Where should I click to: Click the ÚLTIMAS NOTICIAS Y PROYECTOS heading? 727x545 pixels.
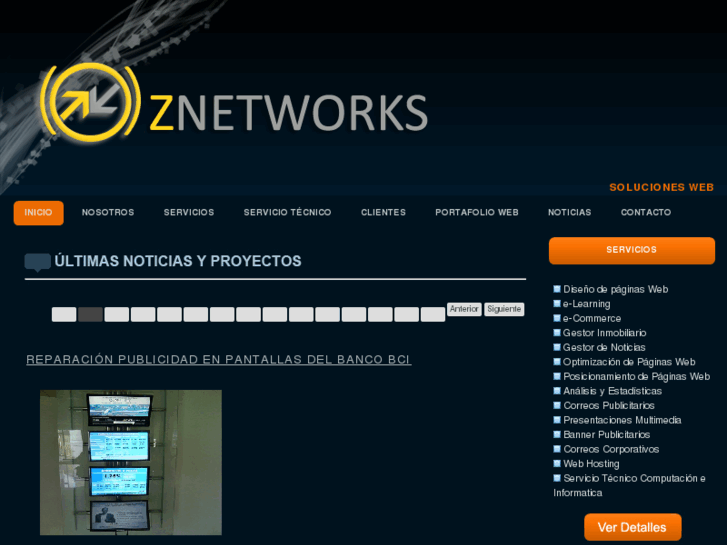click(x=178, y=261)
